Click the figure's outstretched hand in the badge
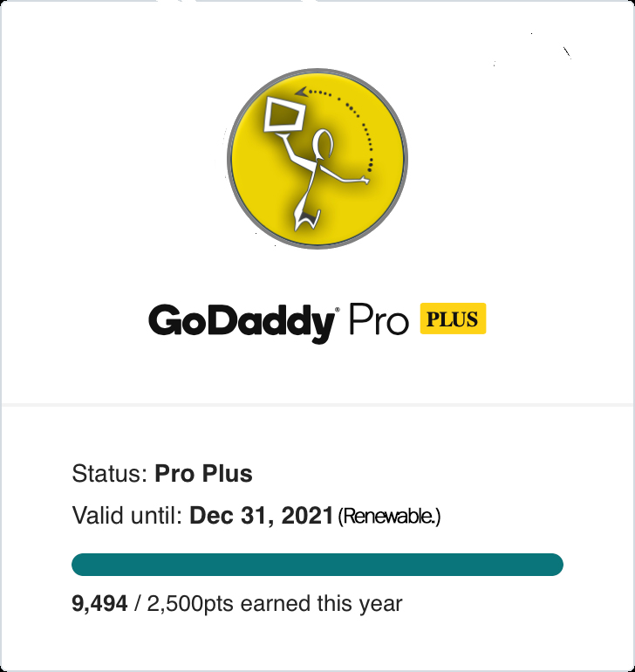This screenshot has height=672, width=635. (x=365, y=181)
